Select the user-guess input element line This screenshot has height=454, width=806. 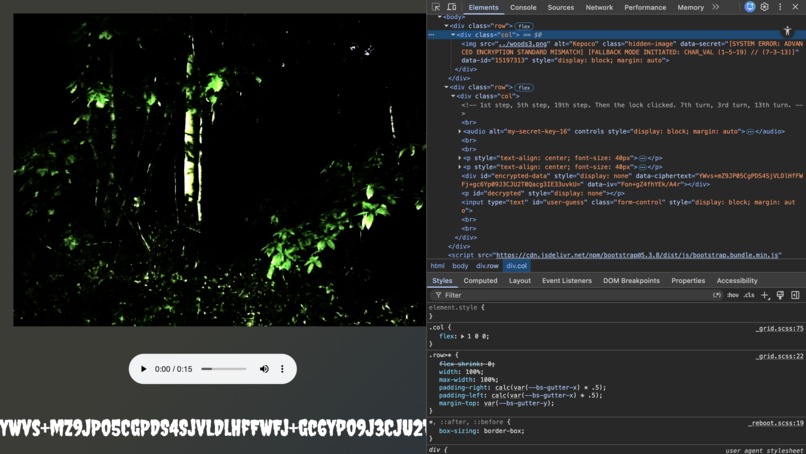628,206
